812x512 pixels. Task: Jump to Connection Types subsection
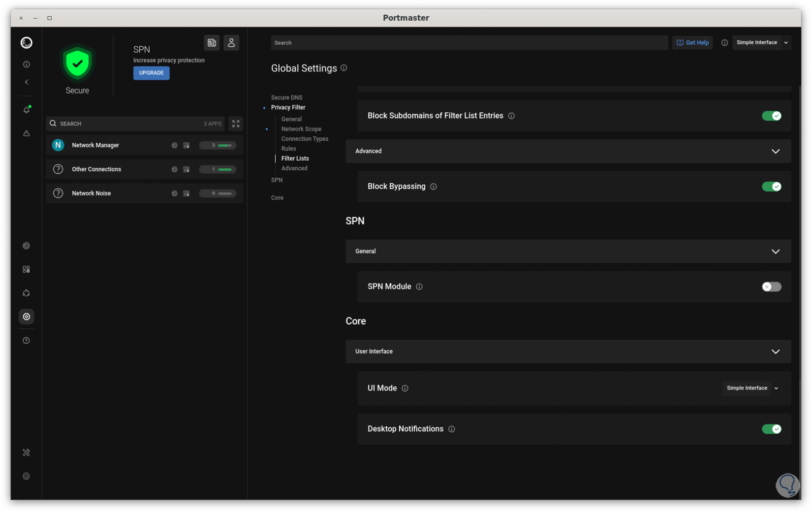305,139
